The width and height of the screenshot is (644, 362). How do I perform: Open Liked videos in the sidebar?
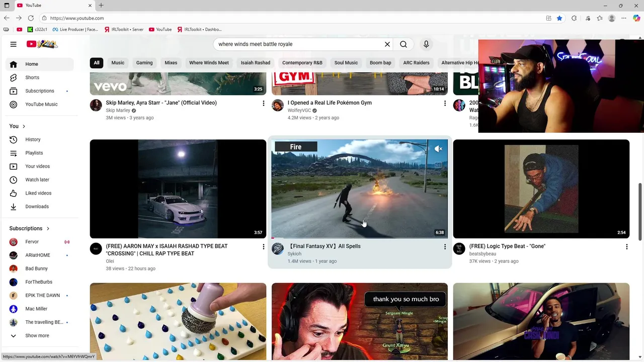tap(40, 193)
